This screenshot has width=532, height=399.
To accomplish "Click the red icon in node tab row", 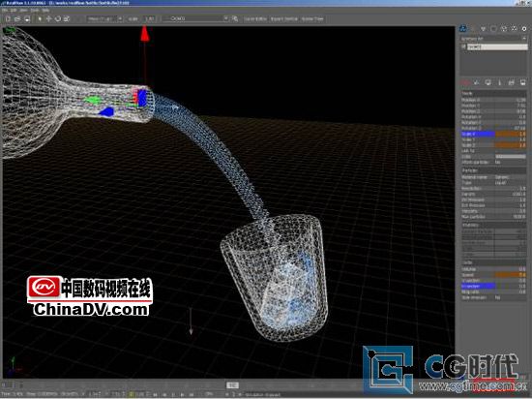I will coord(465,82).
